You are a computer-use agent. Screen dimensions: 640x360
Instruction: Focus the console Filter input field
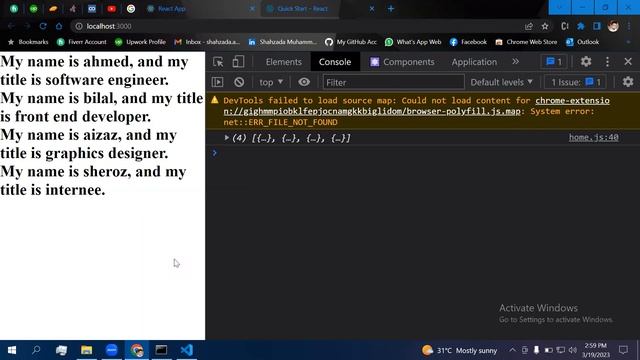pos(393,82)
